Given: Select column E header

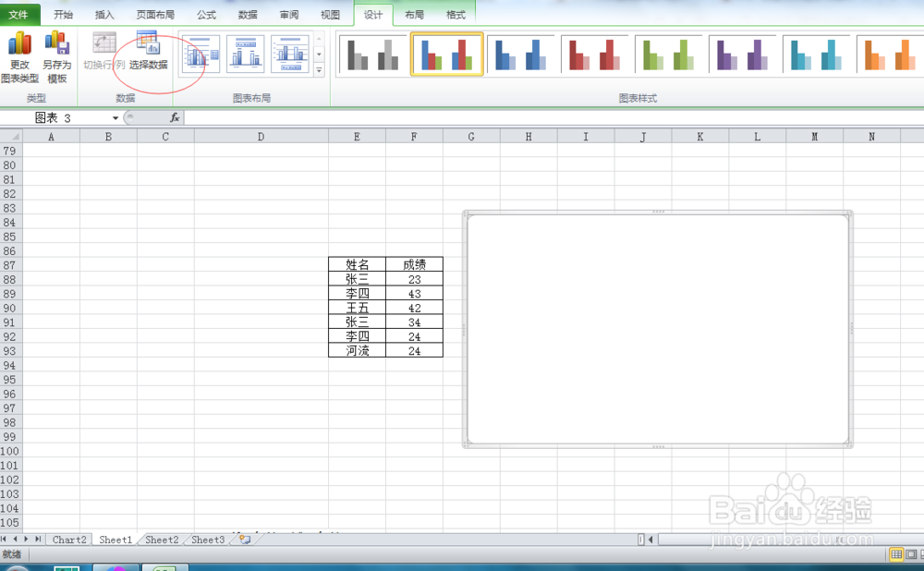Looking at the screenshot, I should (x=357, y=137).
